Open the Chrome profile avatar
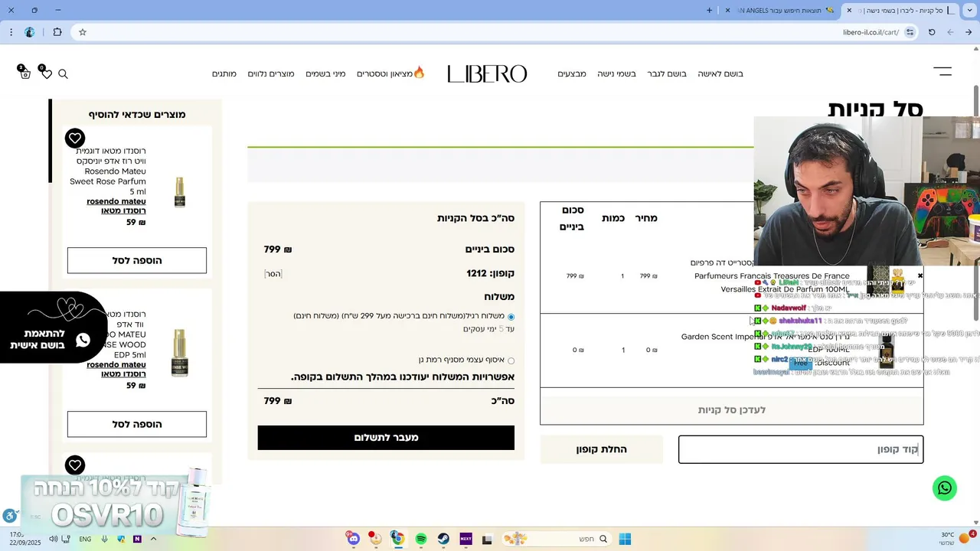 click(30, 32)
